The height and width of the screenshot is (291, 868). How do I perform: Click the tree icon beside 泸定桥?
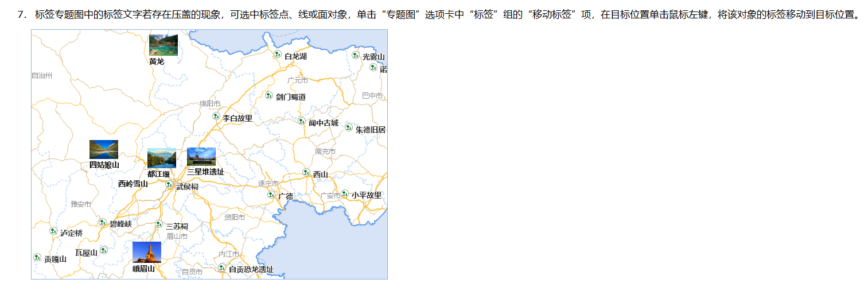tap(53, 231)
